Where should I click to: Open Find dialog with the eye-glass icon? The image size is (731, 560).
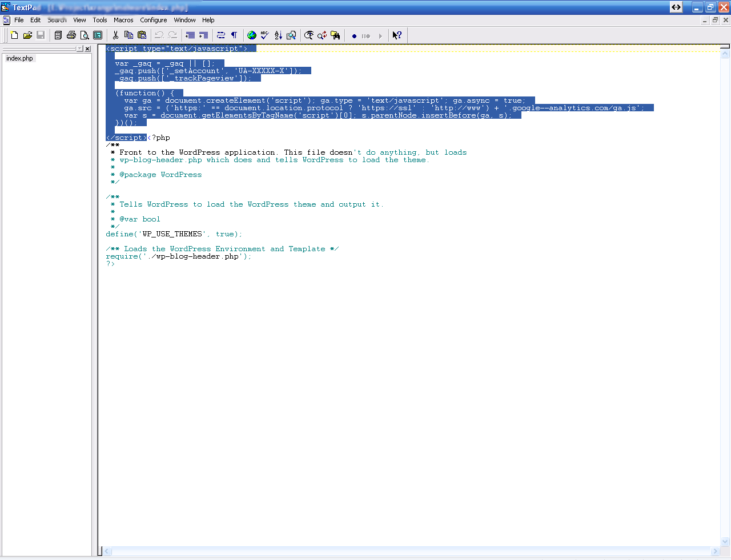309,35
